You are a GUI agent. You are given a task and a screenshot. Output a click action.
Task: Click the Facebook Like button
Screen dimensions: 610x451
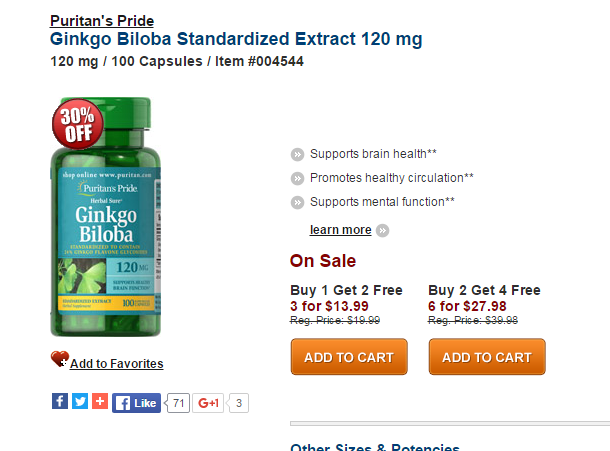click(137, 403)
